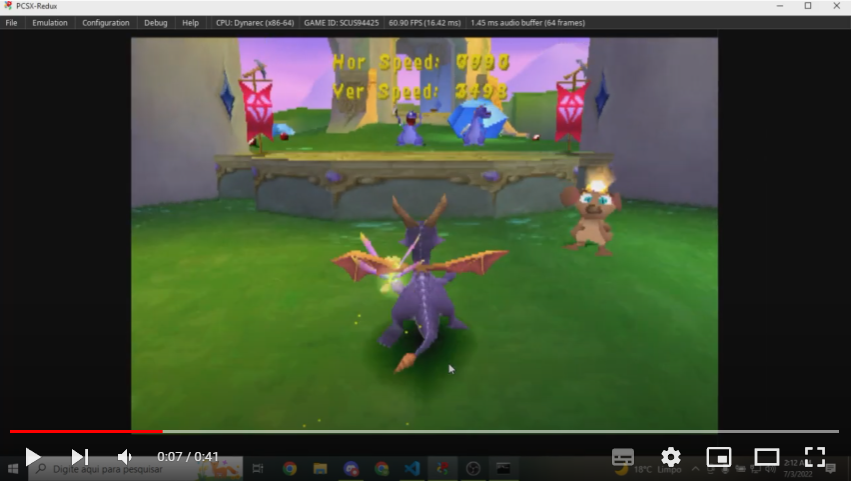Open the Windows Start menu
Viewport: 851px width, 481px height.
point(13,469)
